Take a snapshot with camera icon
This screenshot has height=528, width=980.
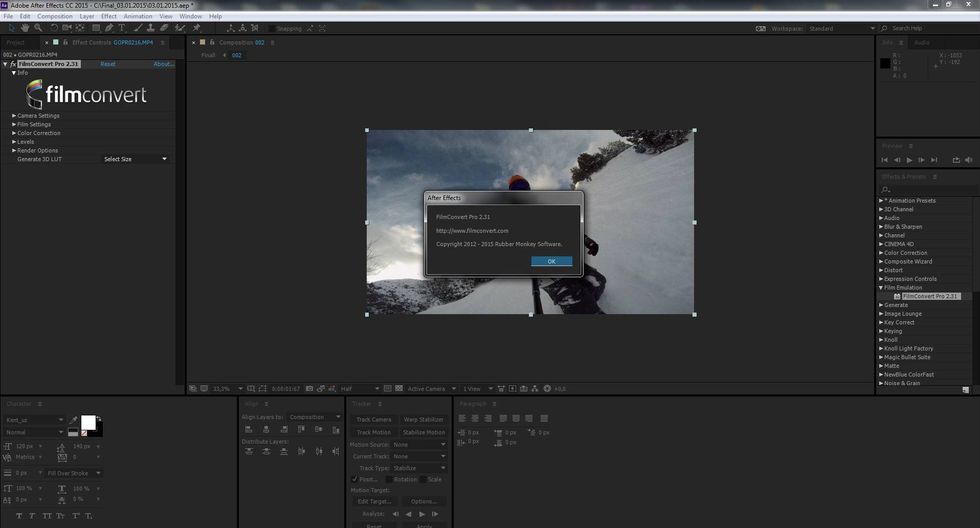pos(309,389)
